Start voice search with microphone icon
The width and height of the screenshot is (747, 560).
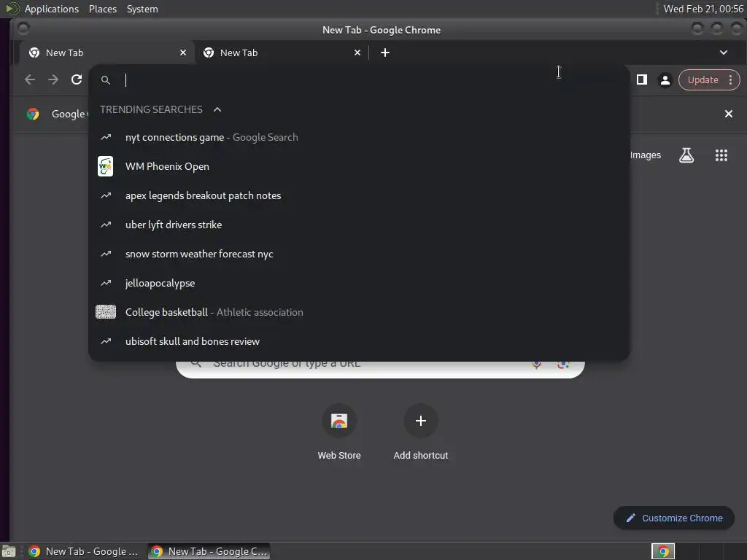tap(536, 365)
